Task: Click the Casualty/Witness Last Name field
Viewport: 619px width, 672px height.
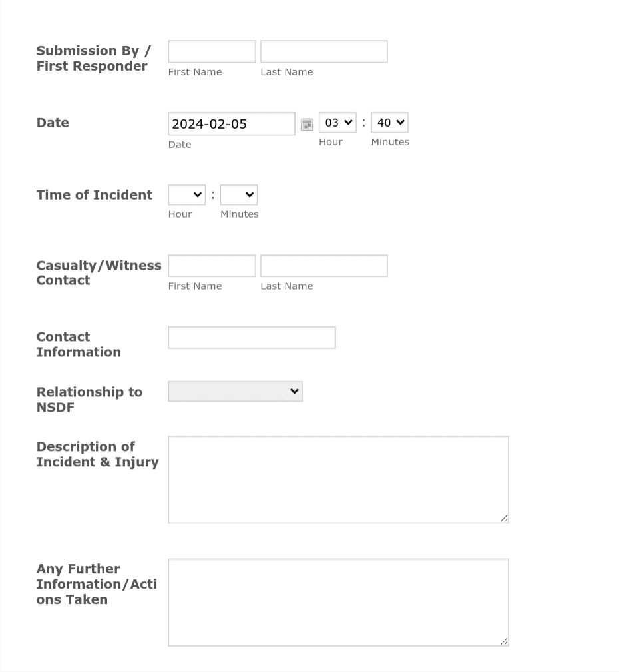Action: (323, 265)
